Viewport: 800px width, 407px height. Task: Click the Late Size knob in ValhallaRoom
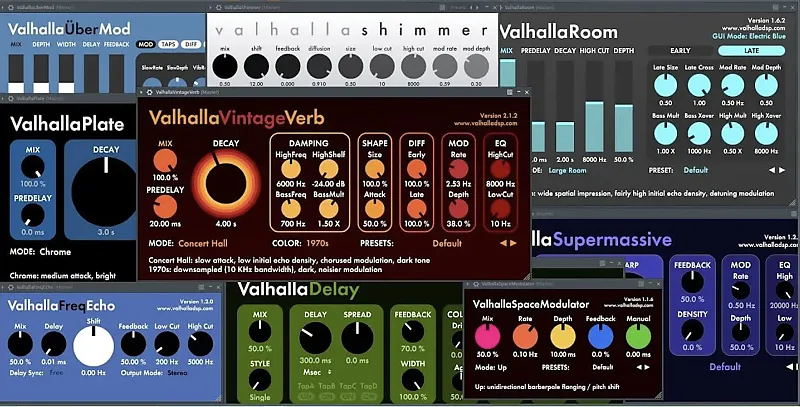click(x=665, y=85)
